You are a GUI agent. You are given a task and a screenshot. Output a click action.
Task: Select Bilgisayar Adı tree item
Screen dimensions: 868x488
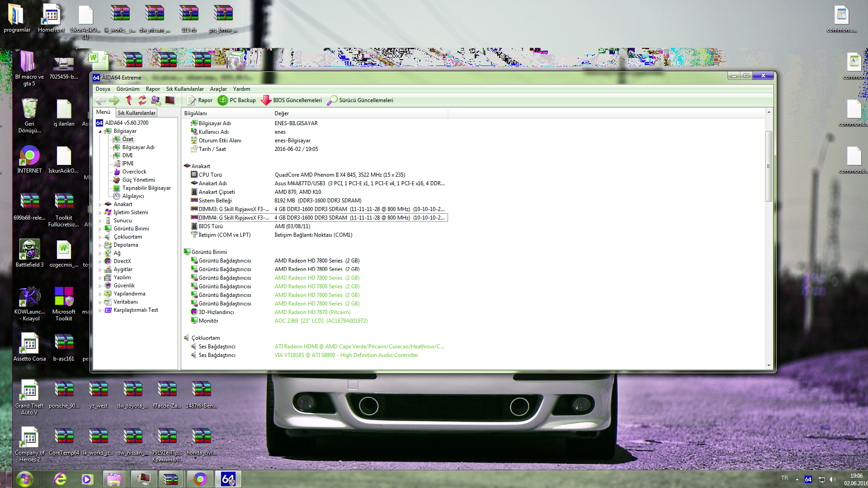pos(138,147)
